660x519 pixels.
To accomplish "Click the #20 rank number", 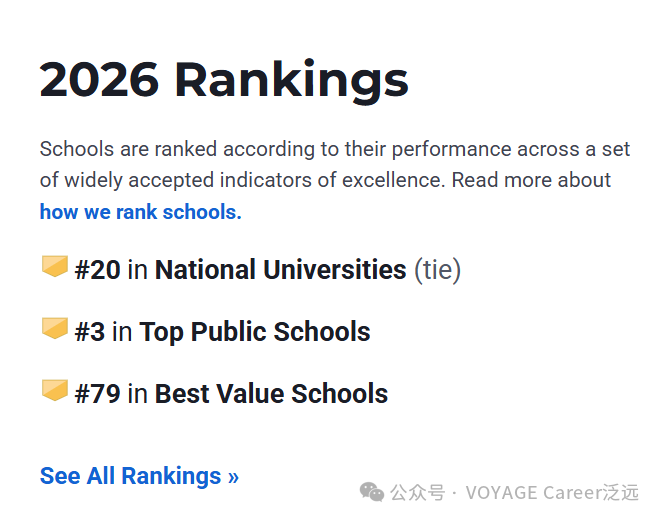I will point(97,269).
